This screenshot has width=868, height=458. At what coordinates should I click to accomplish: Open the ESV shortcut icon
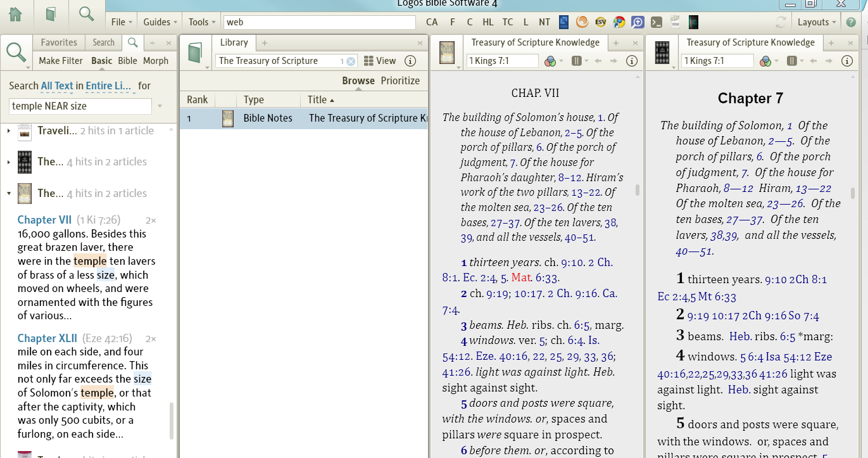(601, 22)
